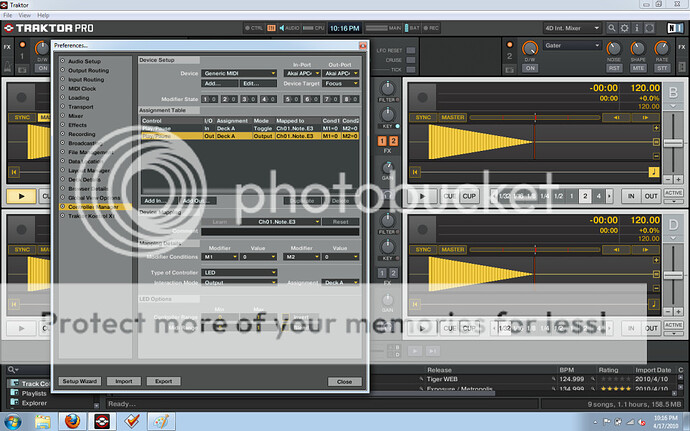Turn off FX unit 2 ON button
690x431 pixels.
[x=530, y=68]
